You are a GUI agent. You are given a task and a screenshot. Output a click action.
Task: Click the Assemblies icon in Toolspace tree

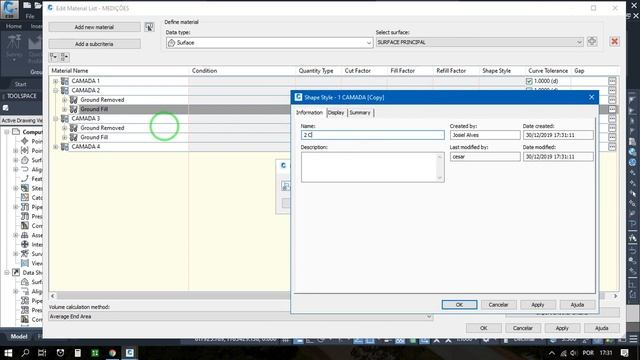(x=25, y=235)
